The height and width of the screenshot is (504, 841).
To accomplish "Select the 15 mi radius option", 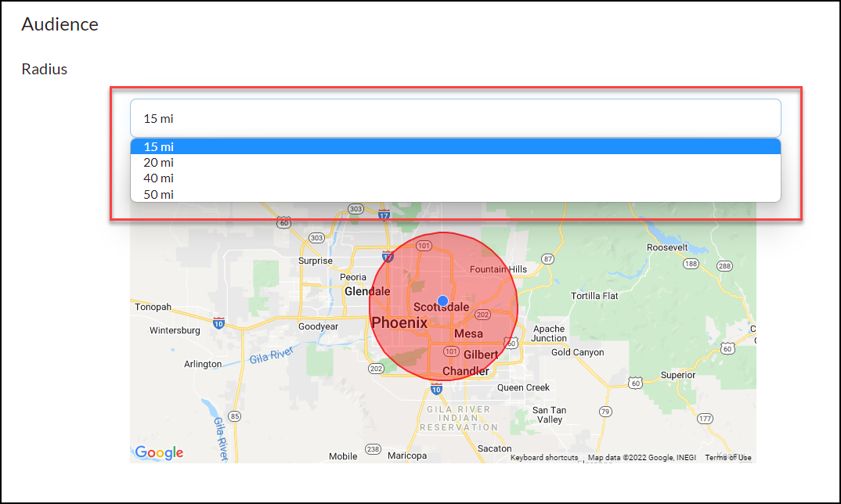I will [456, 146].
